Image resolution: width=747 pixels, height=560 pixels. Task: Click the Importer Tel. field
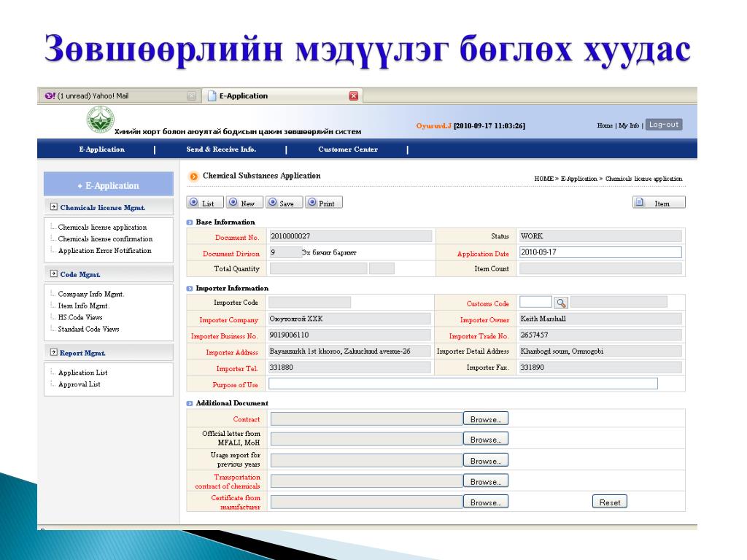[x=349, y=367]
